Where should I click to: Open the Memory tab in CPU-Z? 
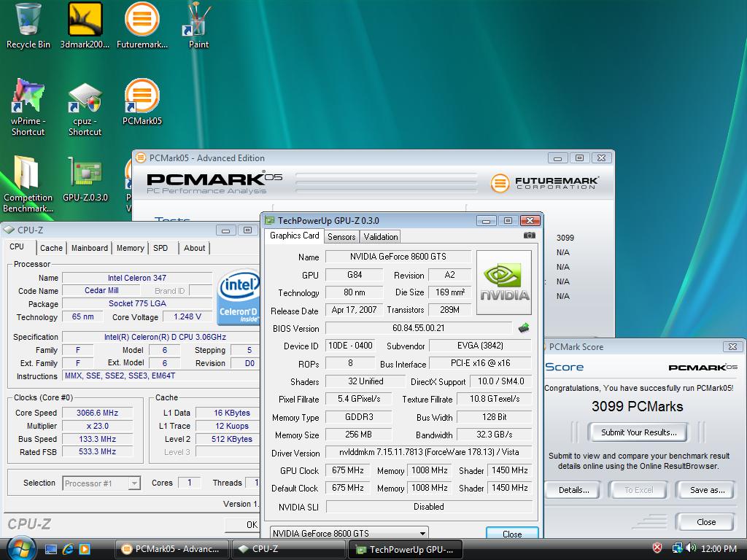point(130,248)
